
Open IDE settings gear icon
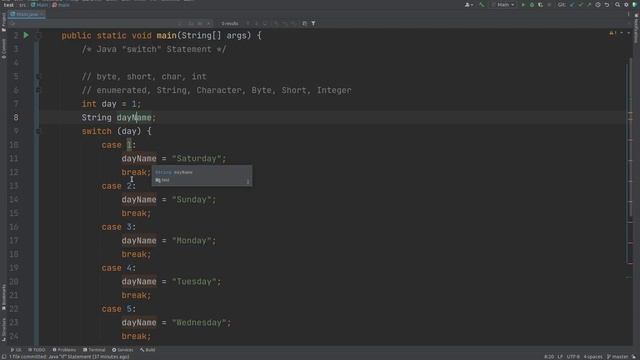[x=626, y=5]
